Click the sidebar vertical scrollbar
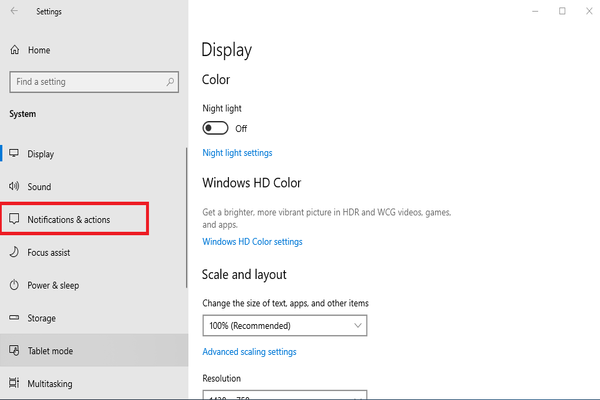The width and height of the screenshot is (600, 400). click(186, 217)
